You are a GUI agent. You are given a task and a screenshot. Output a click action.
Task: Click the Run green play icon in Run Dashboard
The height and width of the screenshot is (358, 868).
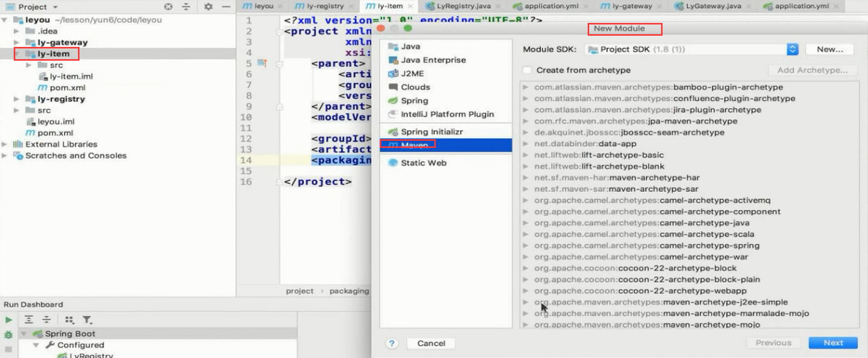click(8, 320)
